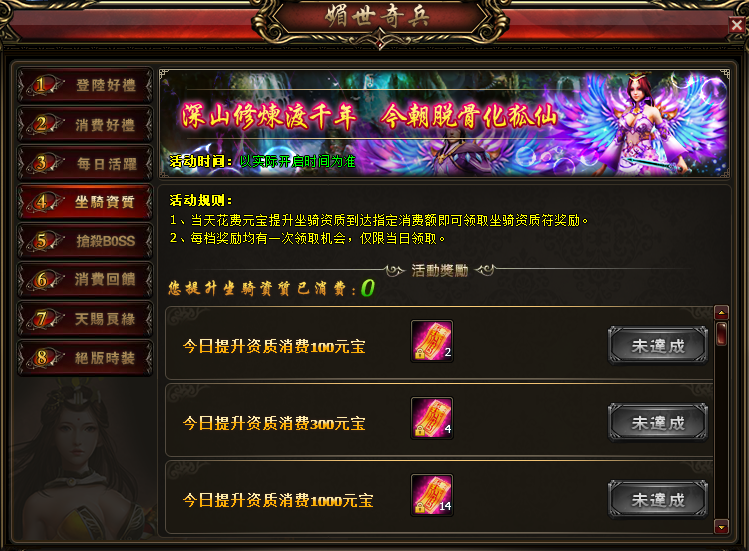Image resolution: width=749 pixels, height=551 pixels.
Task: Select the 坐騎資質 tab
Action: tap(85, 202)
